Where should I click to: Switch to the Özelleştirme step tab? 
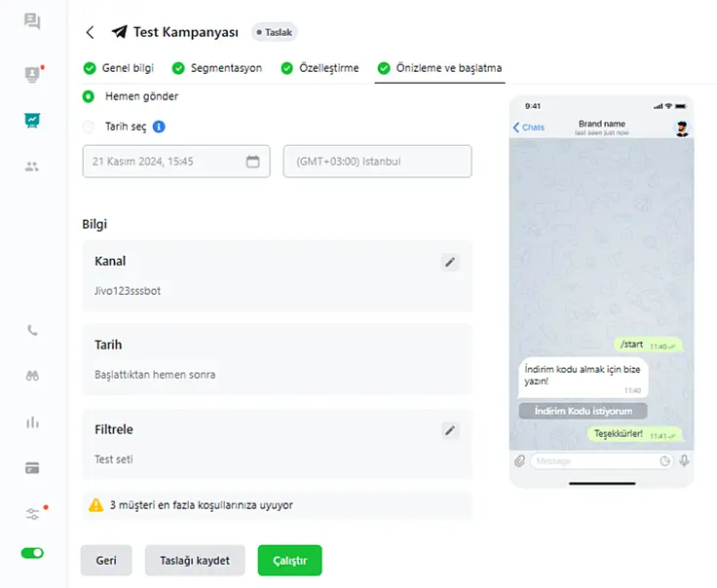[321, 68]
